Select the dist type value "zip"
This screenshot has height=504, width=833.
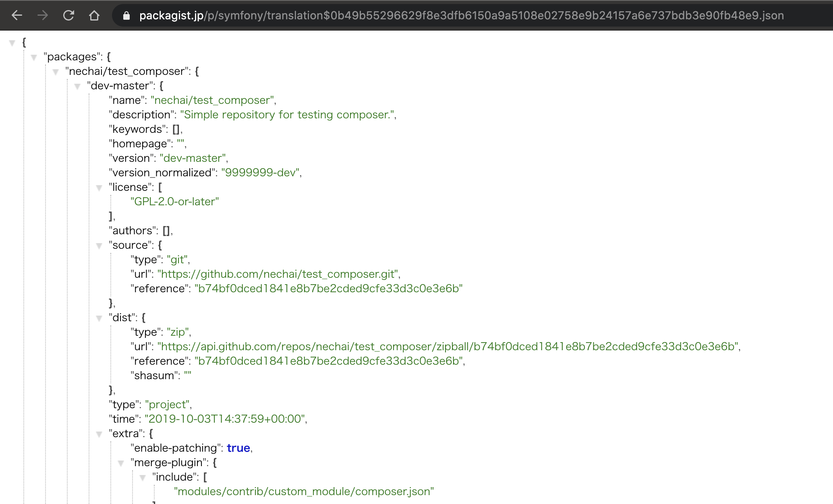178,332
